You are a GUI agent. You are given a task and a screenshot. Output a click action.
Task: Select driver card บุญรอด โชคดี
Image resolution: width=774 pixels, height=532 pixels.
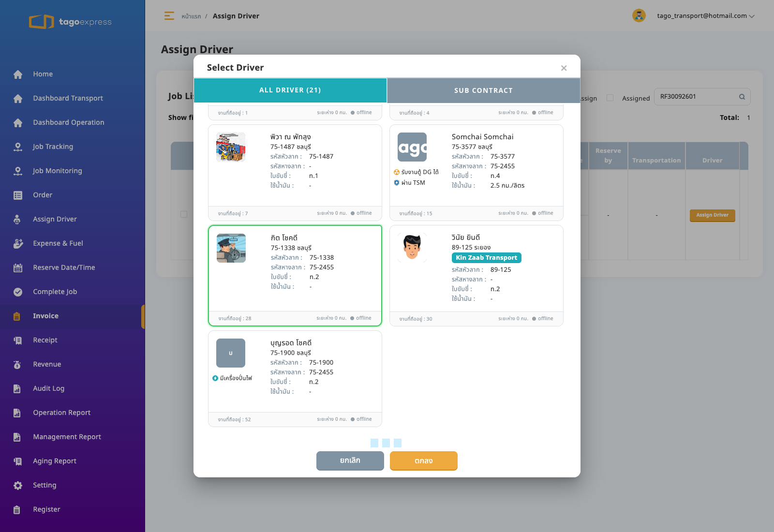(295, 379)
